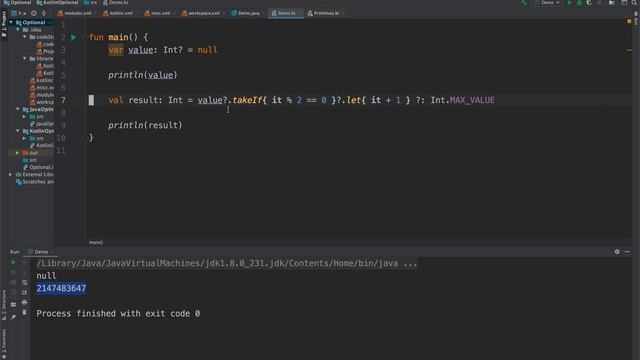
Task: Collapse the libraries folder in the tree
Action: [x=24, y=59]
